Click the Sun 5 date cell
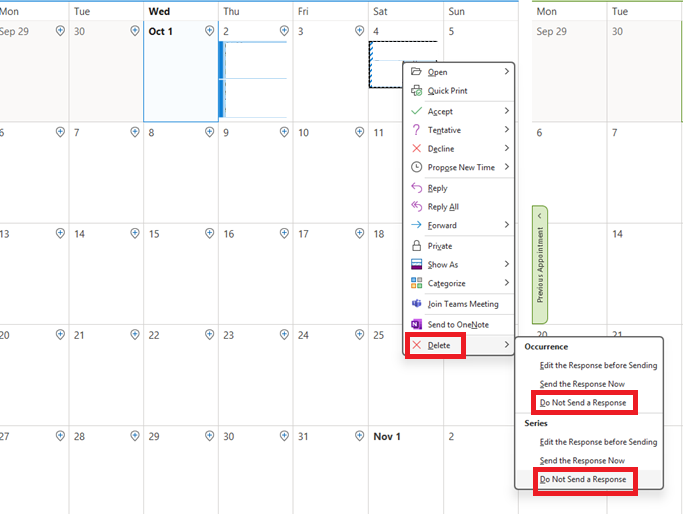683x514 pixels. pyautogui.click(x=481, y=71)
